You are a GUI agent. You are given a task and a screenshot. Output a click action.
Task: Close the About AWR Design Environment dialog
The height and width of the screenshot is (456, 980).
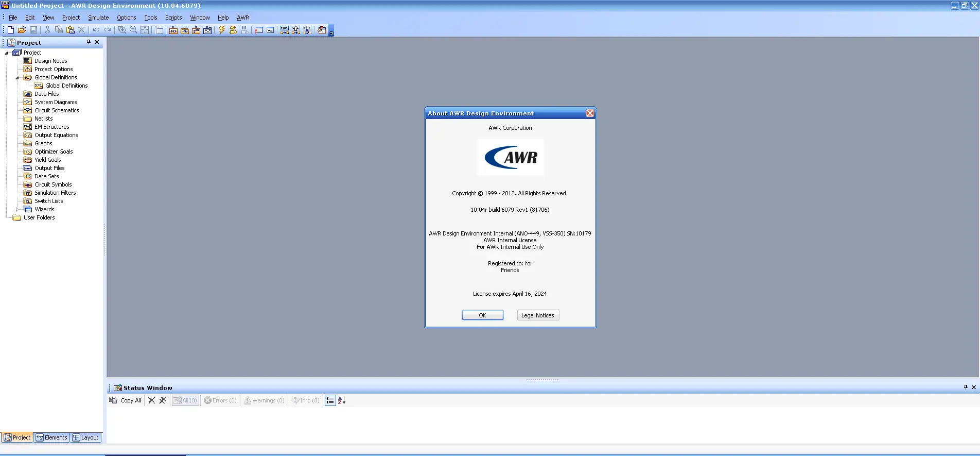590,113
